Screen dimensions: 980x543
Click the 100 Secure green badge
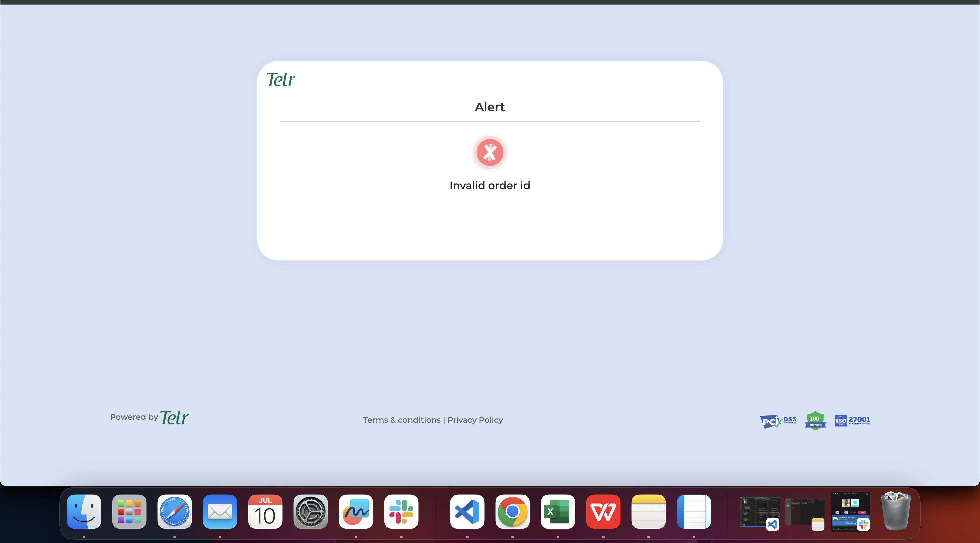coord(815,420)
